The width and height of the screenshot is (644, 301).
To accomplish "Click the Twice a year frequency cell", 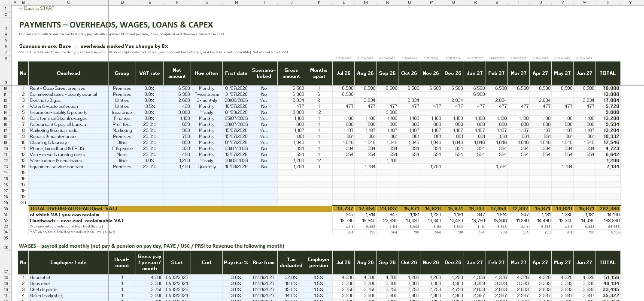I will (207, 94).
